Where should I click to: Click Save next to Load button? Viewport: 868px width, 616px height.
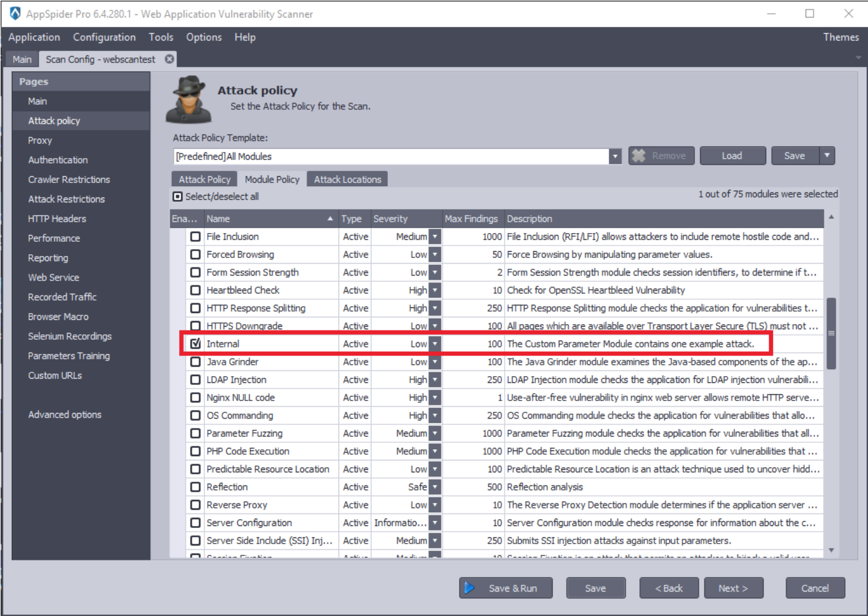[x=794, y=156]
